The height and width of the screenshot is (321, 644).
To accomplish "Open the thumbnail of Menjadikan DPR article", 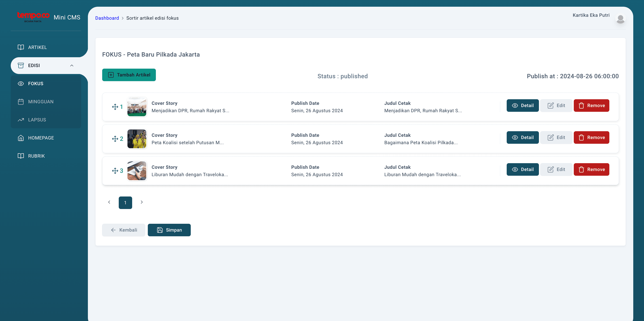I will pos(137,107).
